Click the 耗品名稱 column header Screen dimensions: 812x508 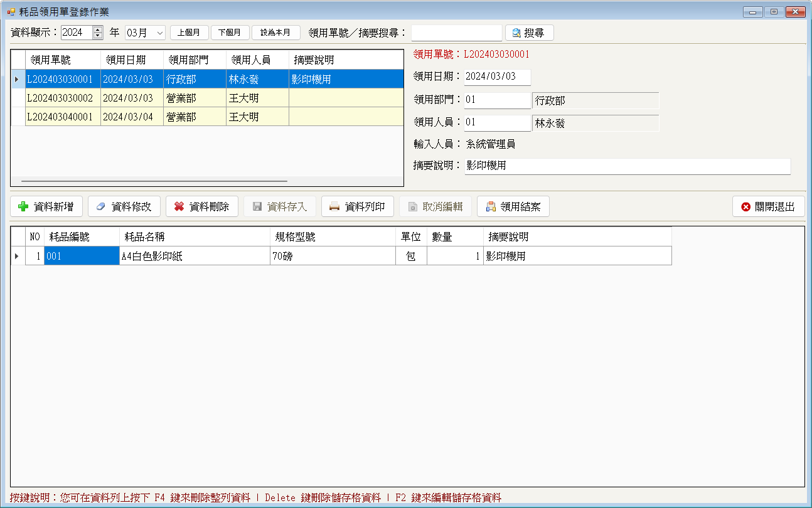pos(195,236)
